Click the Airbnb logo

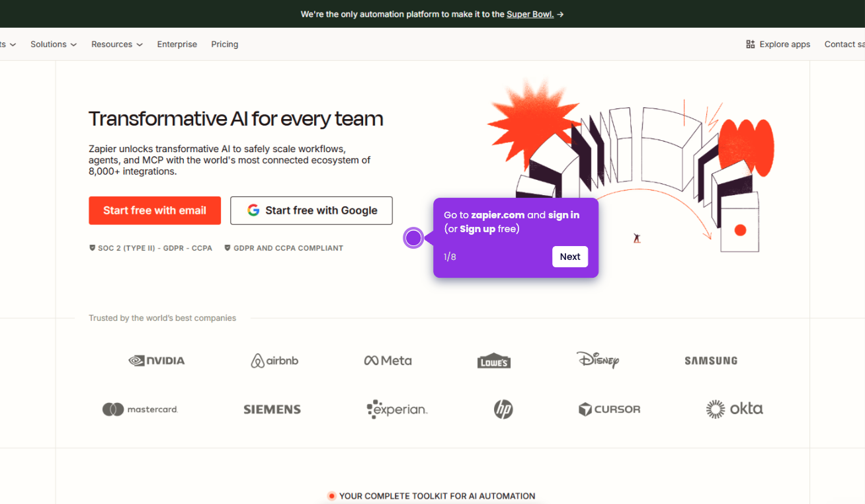pyautogui.click(x=274, y=360)
